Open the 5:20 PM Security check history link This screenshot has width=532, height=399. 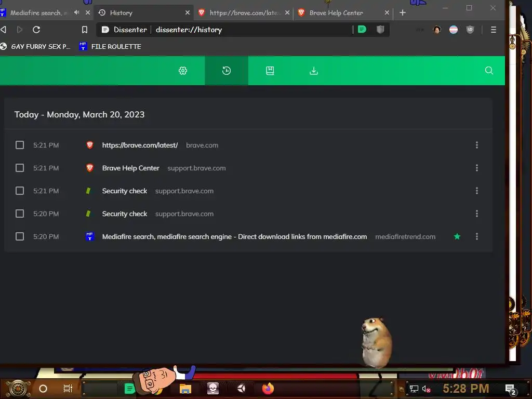(x=125, y=214)
